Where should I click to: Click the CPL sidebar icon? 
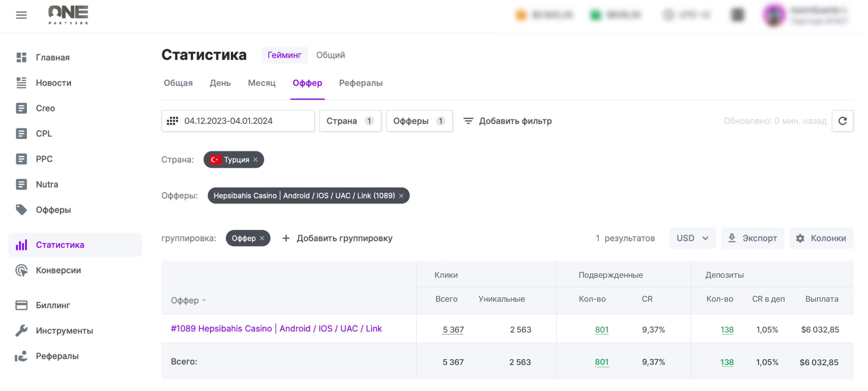click(x=21, y=133)
